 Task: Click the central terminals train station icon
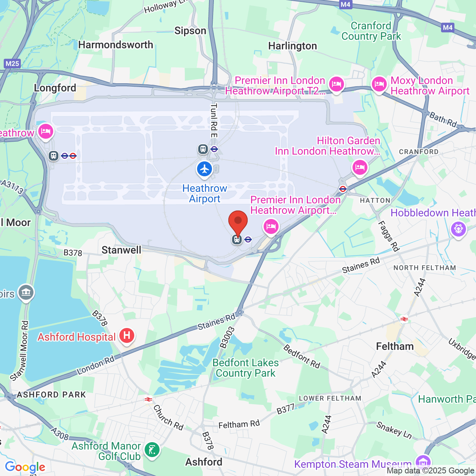tap(203, 149)
